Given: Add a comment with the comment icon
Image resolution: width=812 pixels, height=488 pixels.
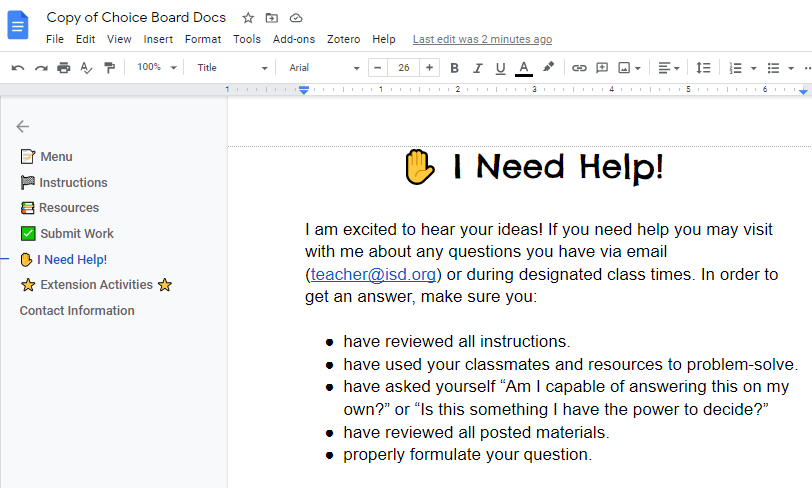Looking at the screenshot, I should [602, 68].
